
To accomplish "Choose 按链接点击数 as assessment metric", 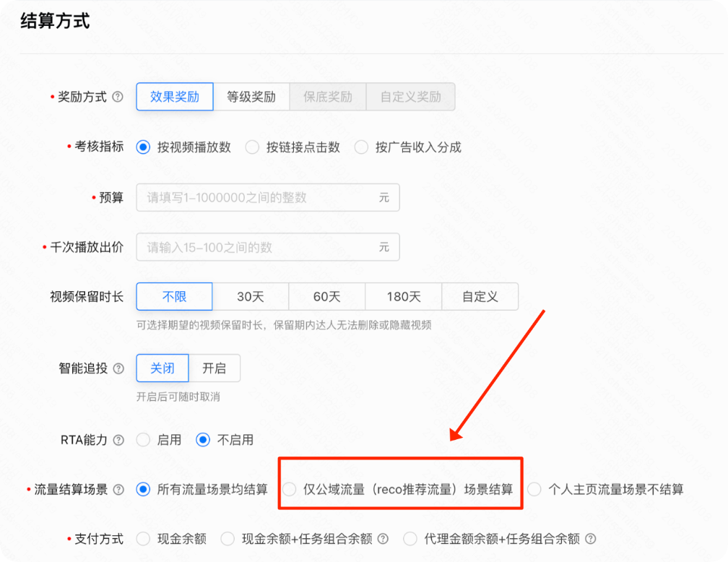I will (252, 147).
